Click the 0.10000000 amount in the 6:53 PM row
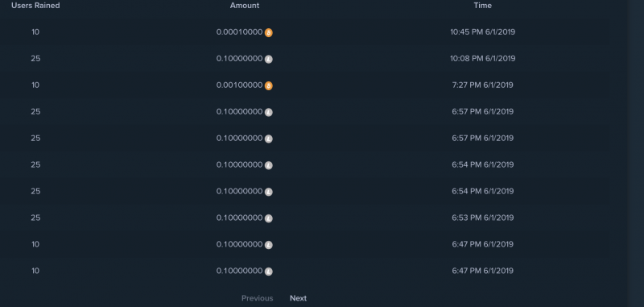The height and width of the screenshot is (307, 644). 239,218
